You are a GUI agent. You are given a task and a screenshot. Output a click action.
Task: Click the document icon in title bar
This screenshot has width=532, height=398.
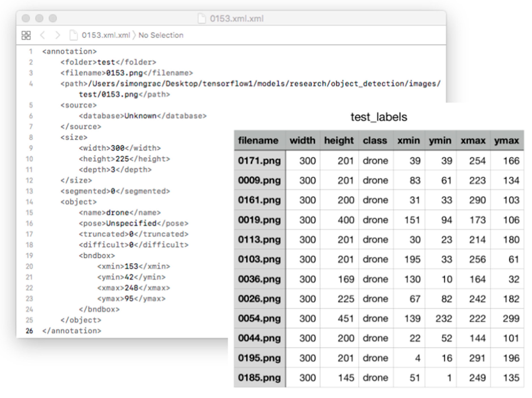tap(202, 18)
